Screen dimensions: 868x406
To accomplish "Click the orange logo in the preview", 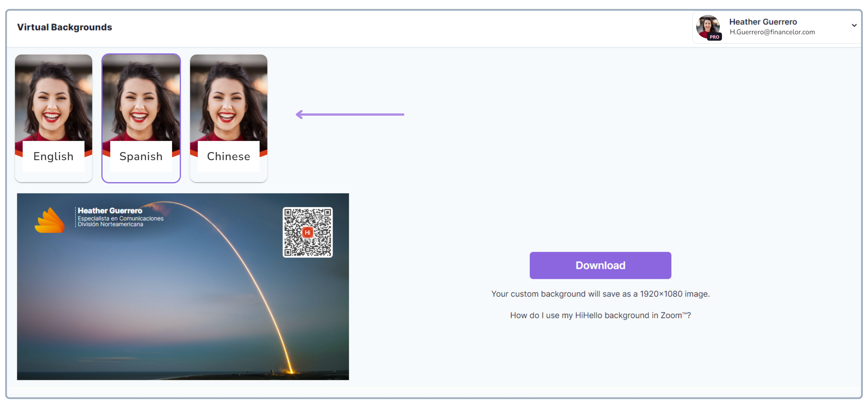I will tap(49, 220).
